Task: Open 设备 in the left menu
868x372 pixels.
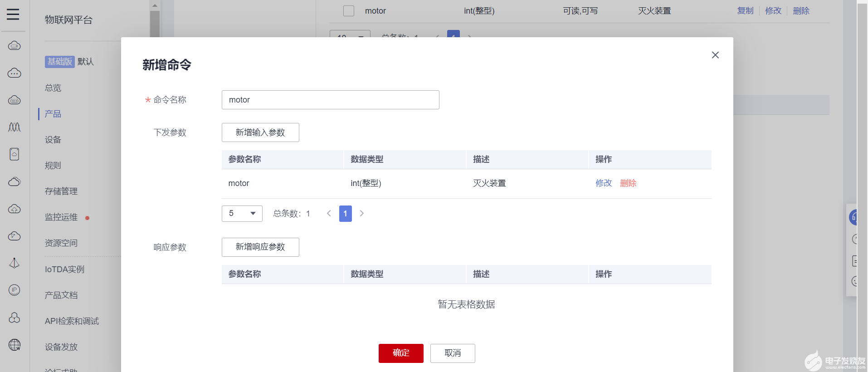Action: (53, 140)
